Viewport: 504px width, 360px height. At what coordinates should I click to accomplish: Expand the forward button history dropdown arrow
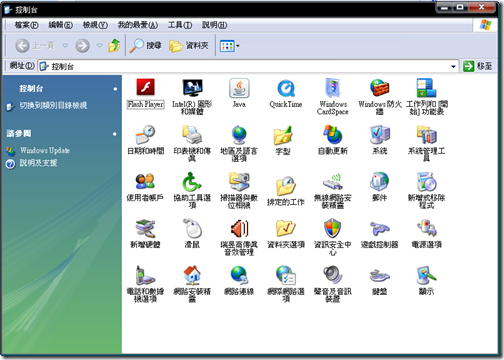[x=99, y=45]
